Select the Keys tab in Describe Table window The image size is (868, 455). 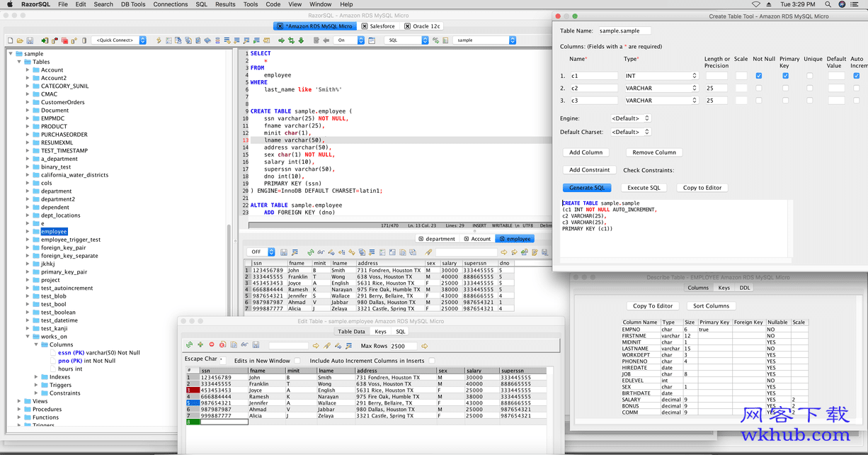tap(724, 288)
